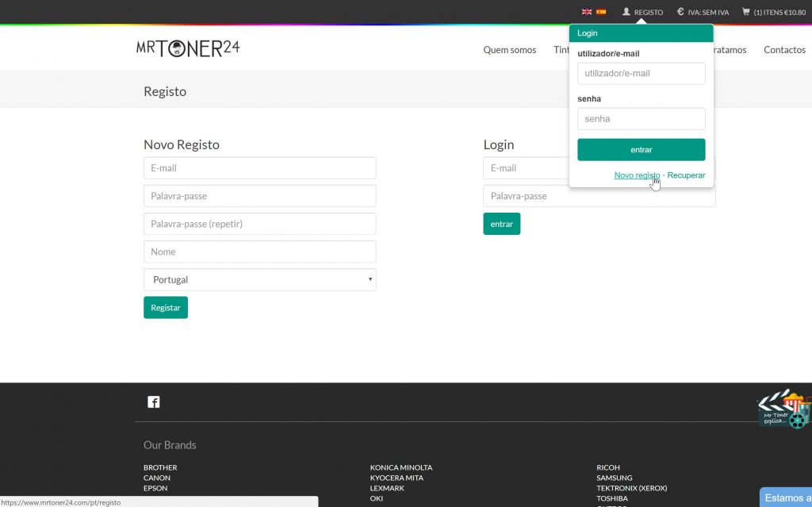
Task: Switch language to Spanish flag
Action: (601, 12)
